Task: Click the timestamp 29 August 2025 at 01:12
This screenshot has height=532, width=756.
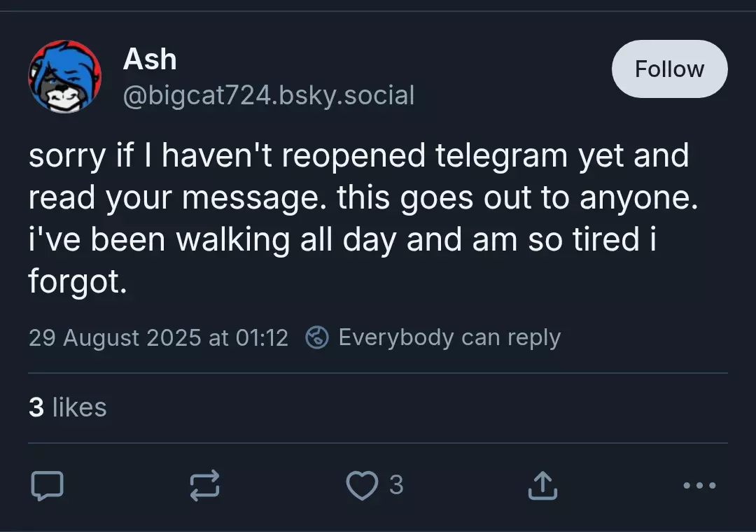Action: (x=158, y=337)
